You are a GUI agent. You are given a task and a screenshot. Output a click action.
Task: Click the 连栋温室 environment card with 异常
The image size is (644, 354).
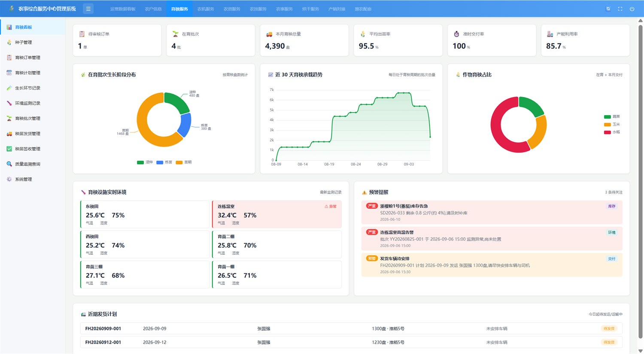277,214
